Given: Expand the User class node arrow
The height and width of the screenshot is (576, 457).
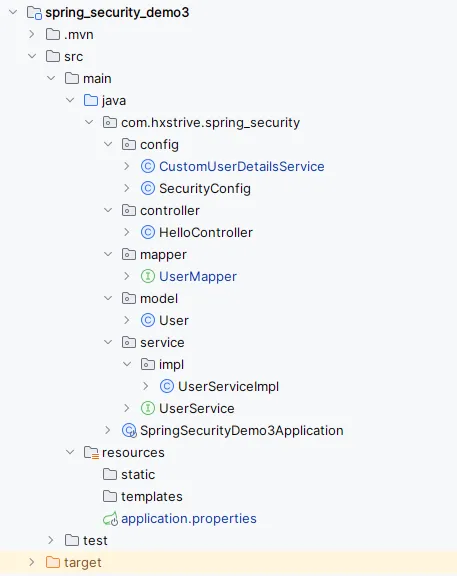Looking at the screenshot, I should click(127, 320).
